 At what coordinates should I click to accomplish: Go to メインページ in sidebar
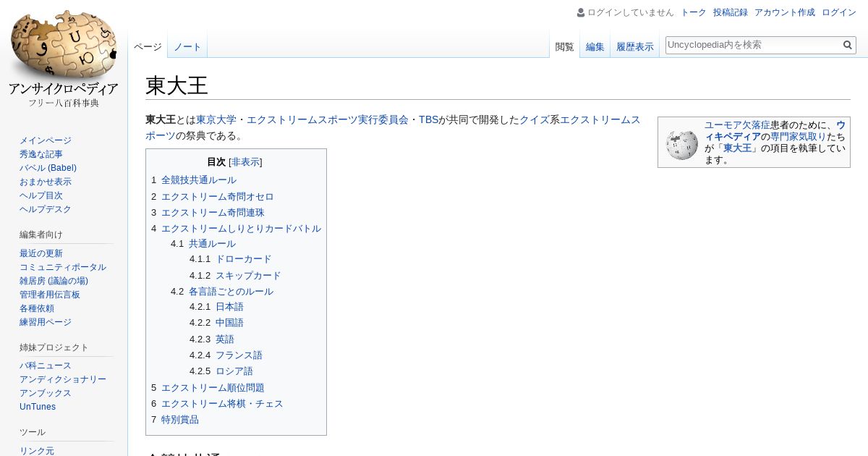pos(46,140)
